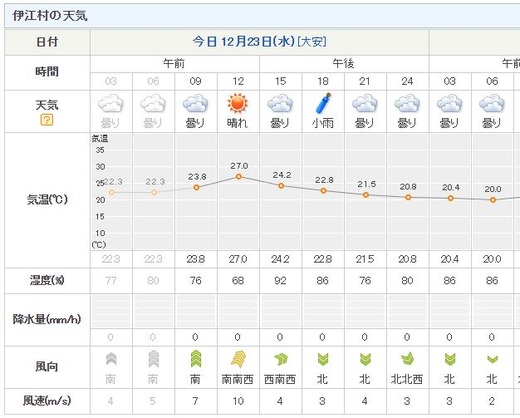Image resolution: width=520 pixels, height=418 pixels.
Task: Click the precipitation value 0 at 15
Action: tap(280, 337)
